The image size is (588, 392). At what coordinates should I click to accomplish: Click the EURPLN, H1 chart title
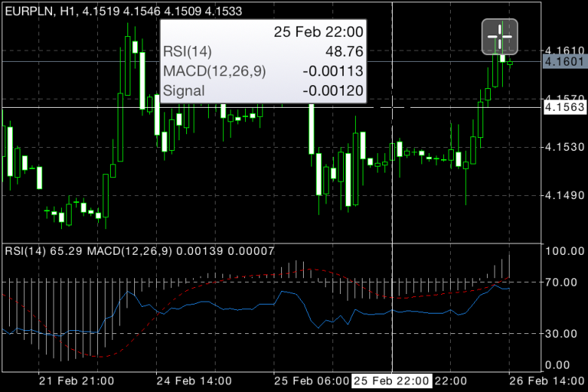(x=124, y=11)
